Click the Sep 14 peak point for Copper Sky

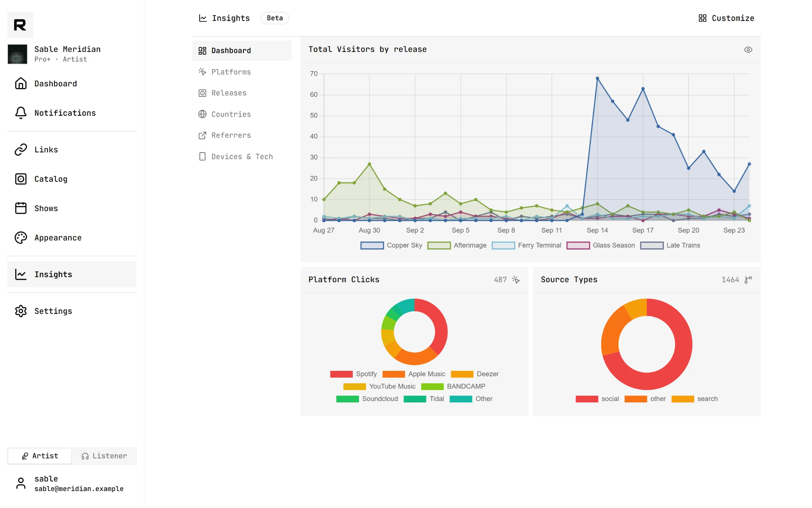point(597,78)
